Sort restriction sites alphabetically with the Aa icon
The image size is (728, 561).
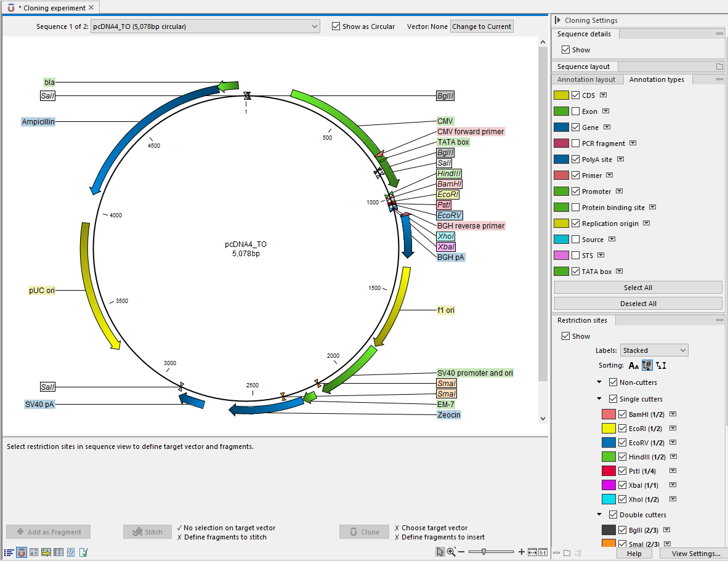(633, 366)
